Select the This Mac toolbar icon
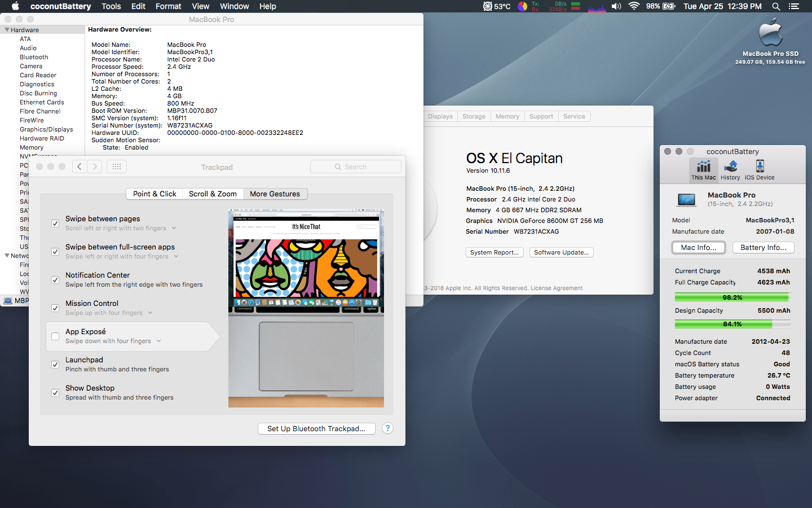 click(703, 169)
